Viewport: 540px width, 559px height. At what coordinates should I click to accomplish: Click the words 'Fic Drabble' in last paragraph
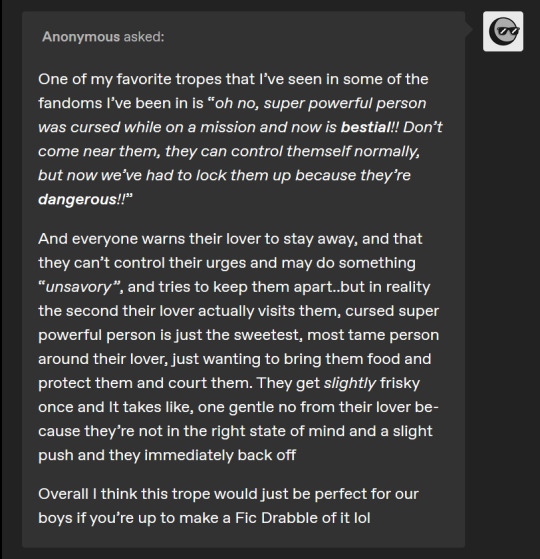(x=276, y=518)
